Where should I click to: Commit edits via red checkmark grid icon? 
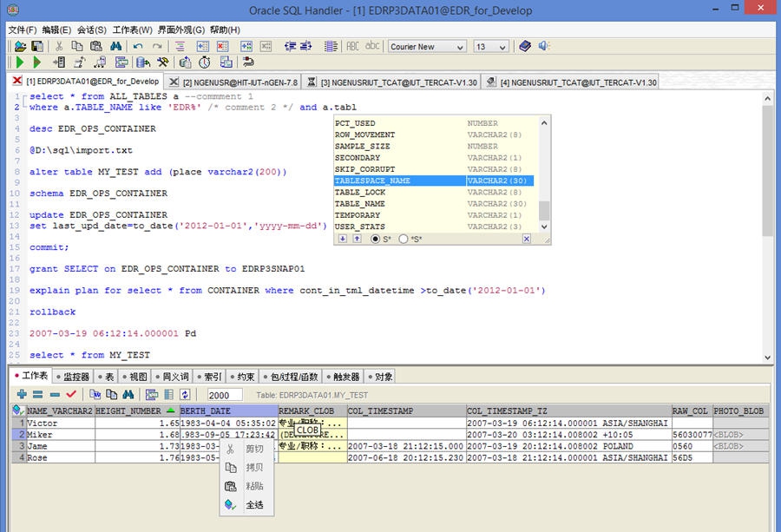(x=69, y=393)
